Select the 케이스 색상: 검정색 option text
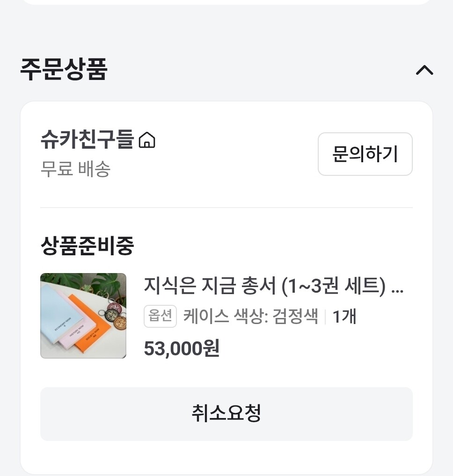This screenshot has height=476, width=453. [x=251, y=317]
